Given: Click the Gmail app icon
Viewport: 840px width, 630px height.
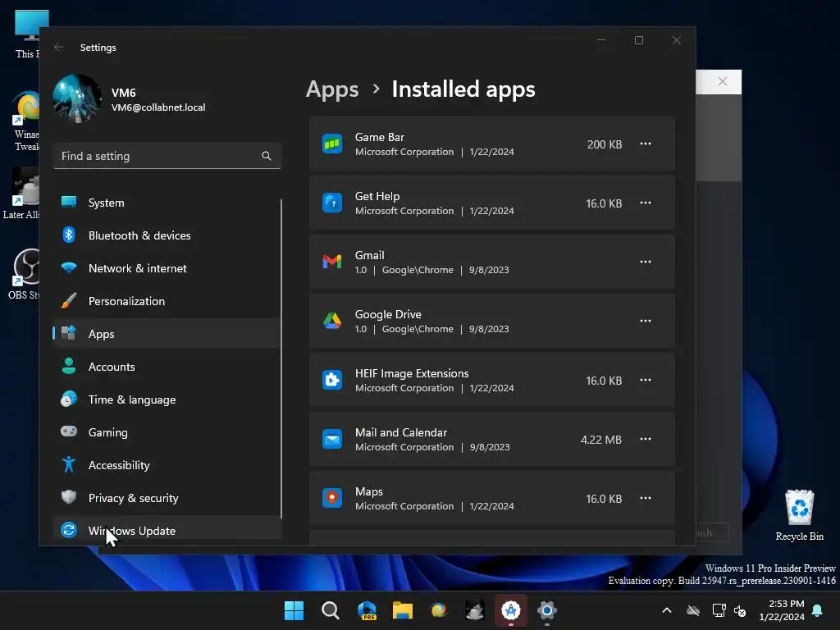Looking at the screenshot, I should [x=332, y=262].
